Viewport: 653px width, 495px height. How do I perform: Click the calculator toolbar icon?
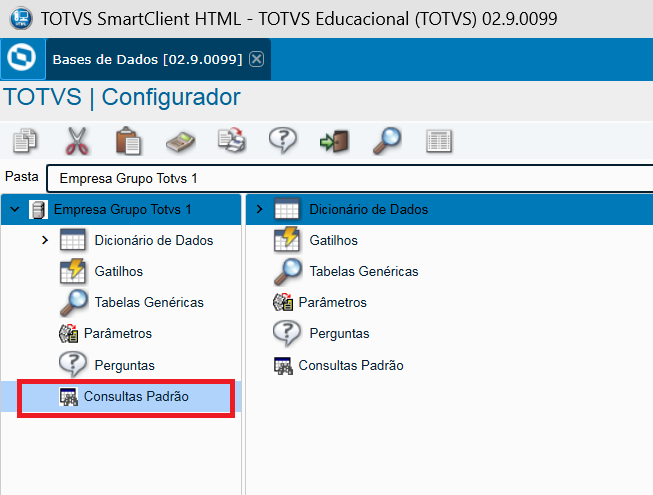click(x=180, y=142)
